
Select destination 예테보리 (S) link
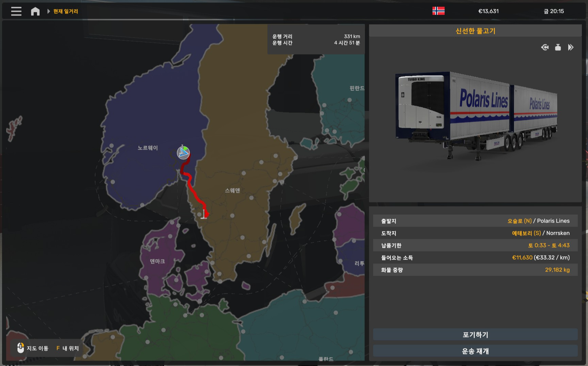click(526, 233)
